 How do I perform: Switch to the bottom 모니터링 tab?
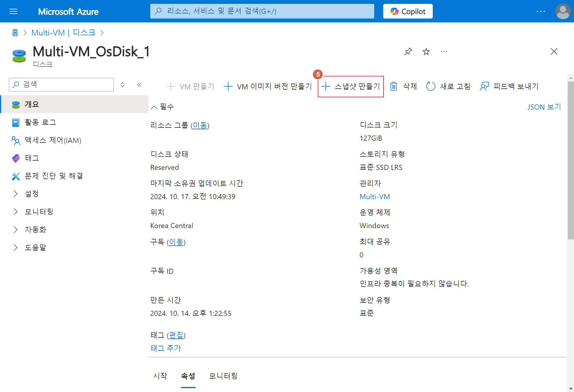click(x=223, y=376)
